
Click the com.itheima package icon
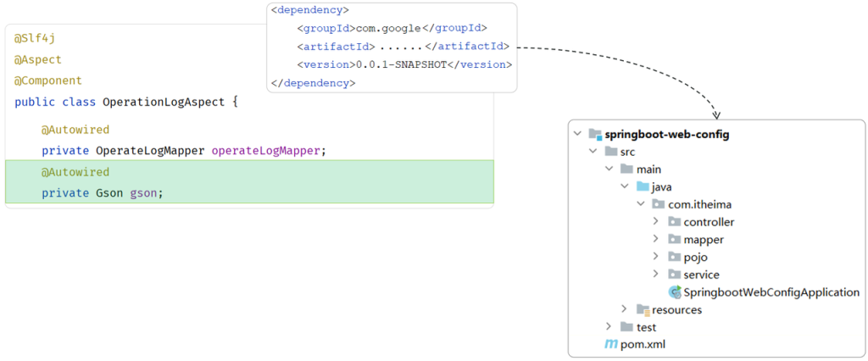[659, 204]
